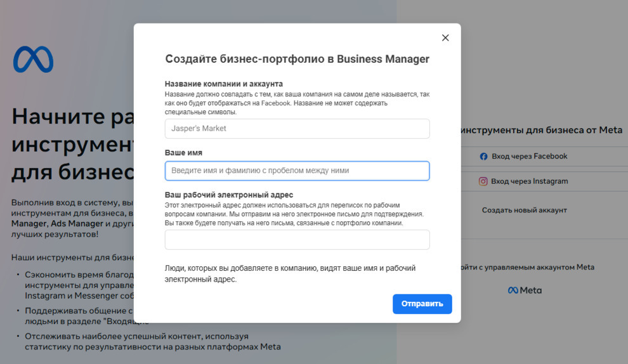Open the Создать новый аккаунт link
The image size is (628, 364).
pos(524,210)
